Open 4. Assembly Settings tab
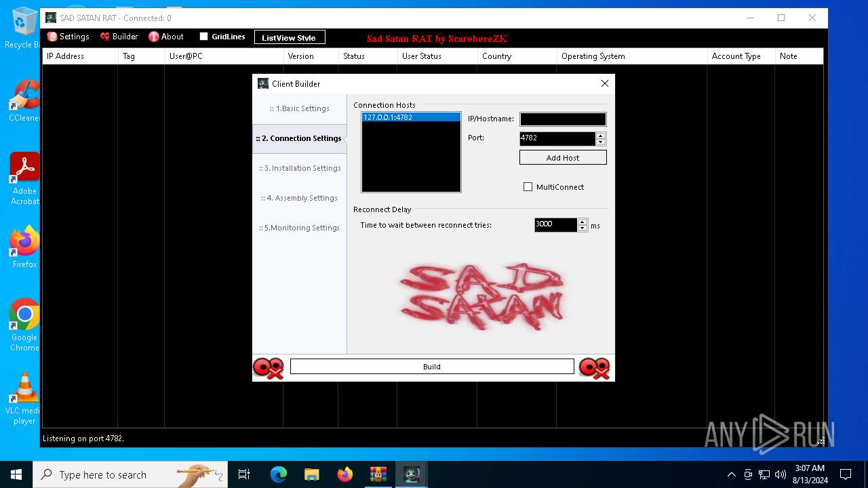Screen dimensions: 868x488 coord(299,198)
